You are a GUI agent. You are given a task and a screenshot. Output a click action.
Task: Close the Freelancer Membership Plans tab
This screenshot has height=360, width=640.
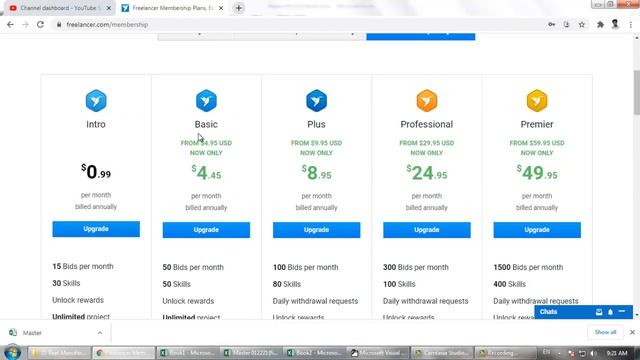pyautogui.click(x=221, y=8)
